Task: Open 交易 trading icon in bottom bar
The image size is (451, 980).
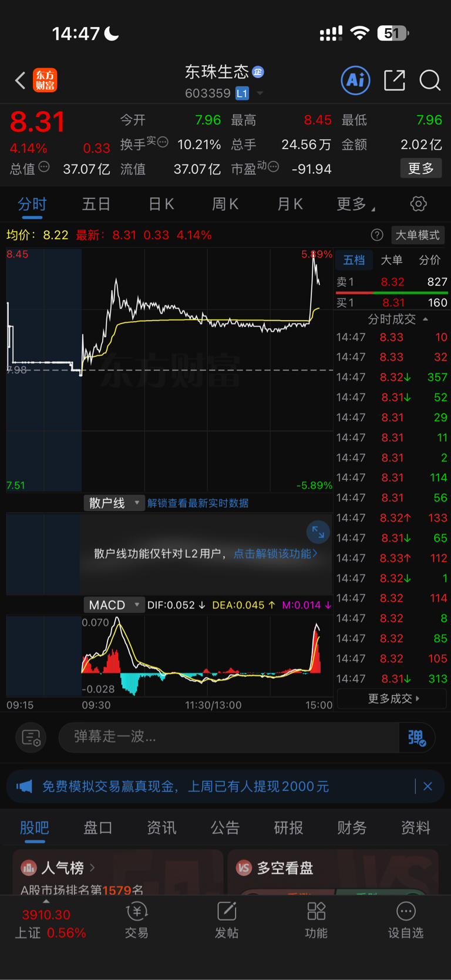Action: pyautogui.click(x=136, y=920)
